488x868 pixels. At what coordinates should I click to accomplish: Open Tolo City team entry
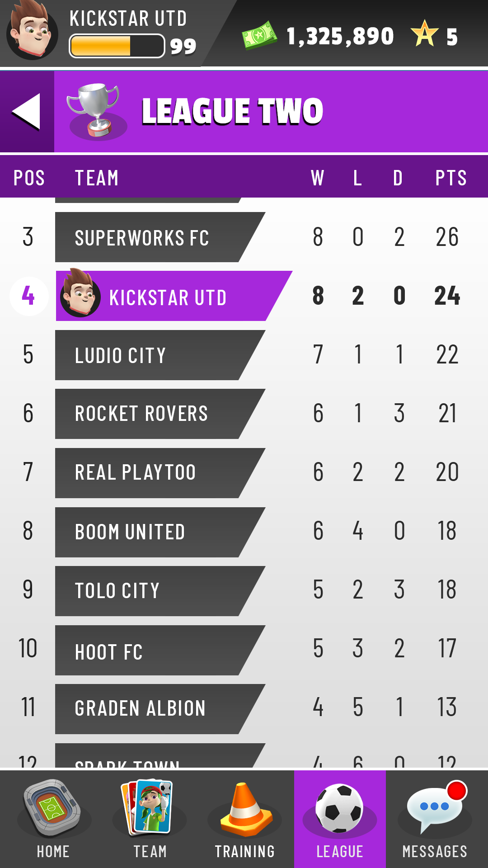click(x=244, y=591)
